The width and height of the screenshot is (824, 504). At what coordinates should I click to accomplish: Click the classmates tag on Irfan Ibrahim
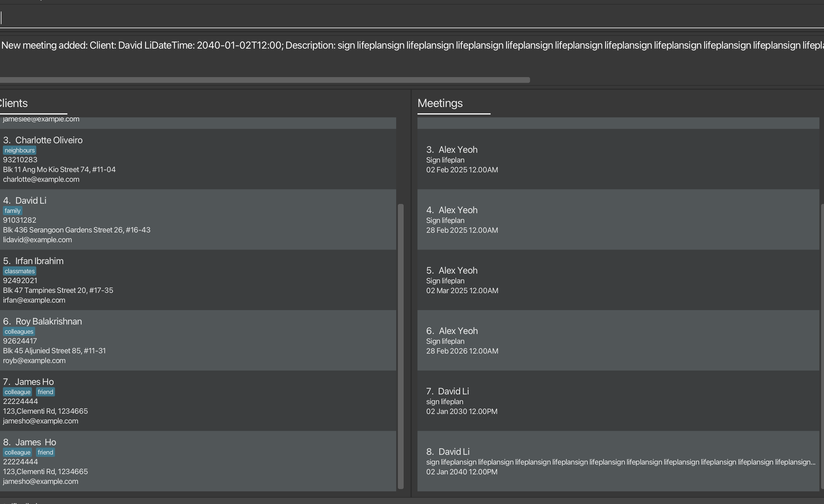(19, 271)
